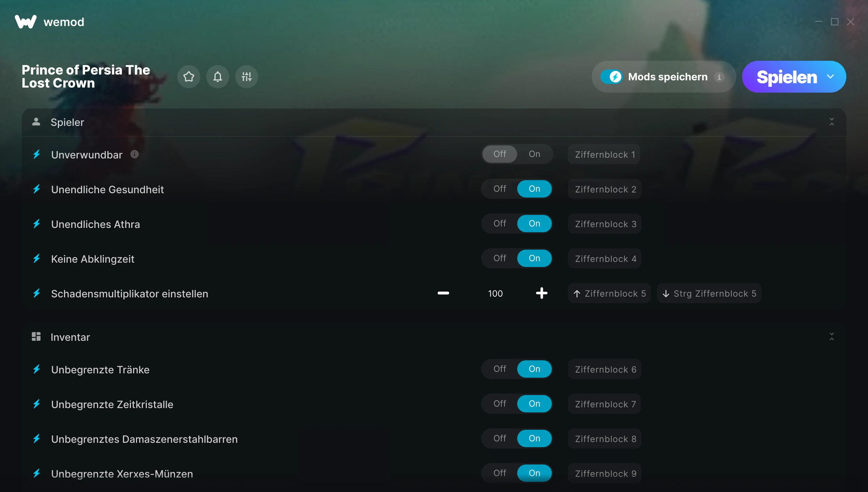Increase damage multiplier with the plus icon
868x492 pixels.
click(541, 293)
